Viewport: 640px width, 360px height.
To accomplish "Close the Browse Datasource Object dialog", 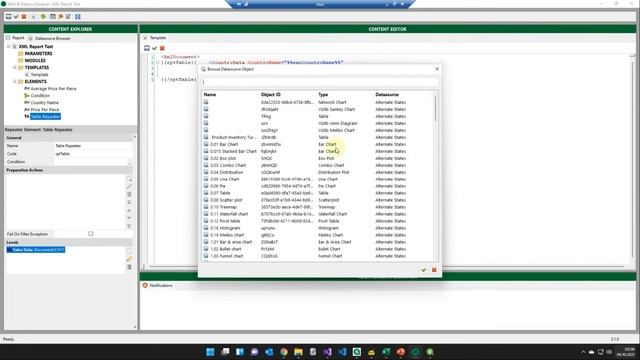I will (437, 69).
